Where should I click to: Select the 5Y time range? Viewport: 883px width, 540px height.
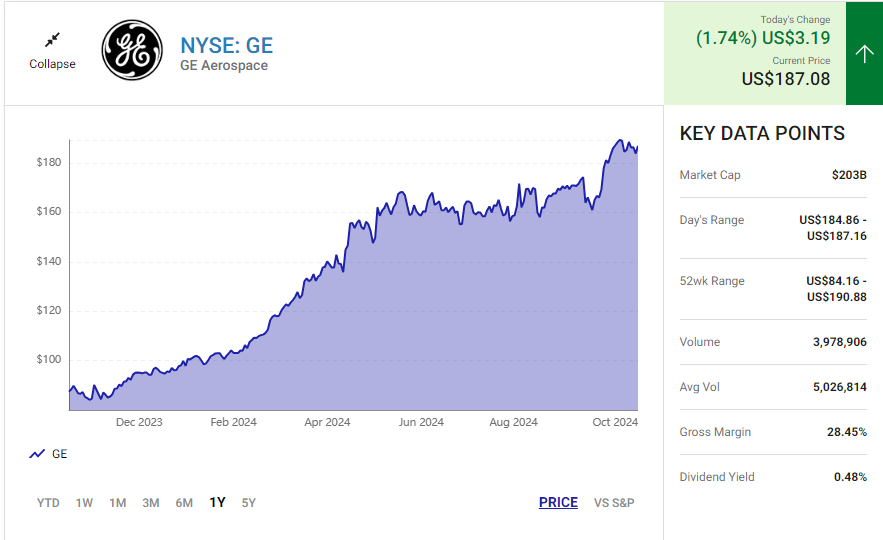pos(248,503)
